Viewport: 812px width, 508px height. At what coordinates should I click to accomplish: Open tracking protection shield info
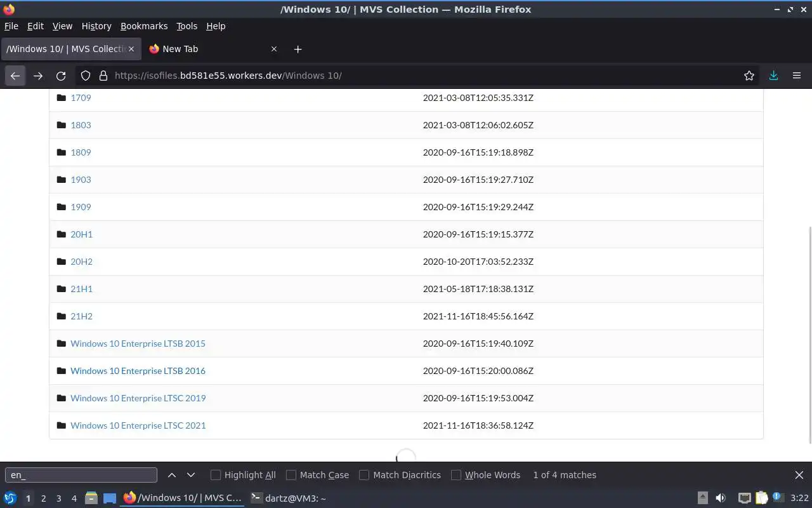[86, 76]
